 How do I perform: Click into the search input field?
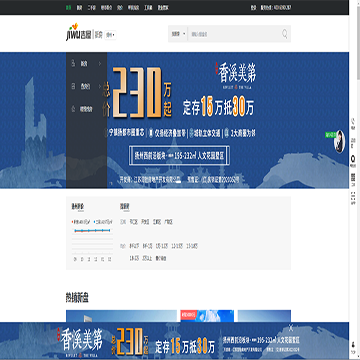click(x=234, y=34)
